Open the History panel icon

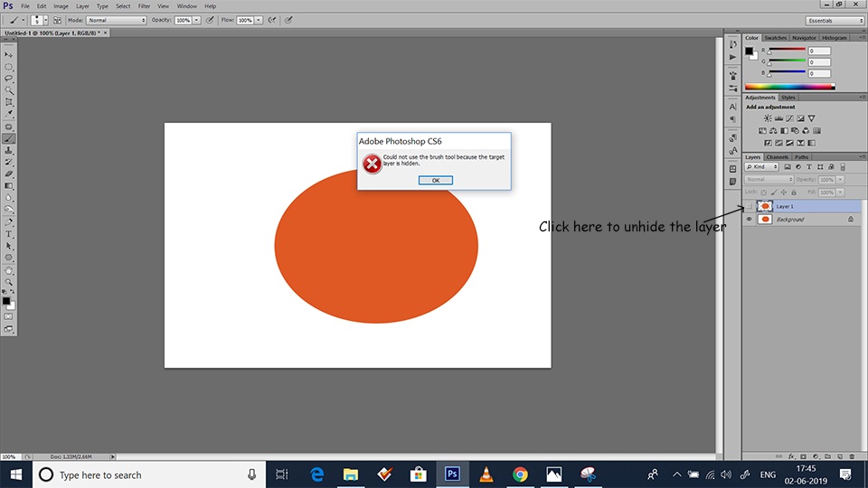tap(733, 44)
